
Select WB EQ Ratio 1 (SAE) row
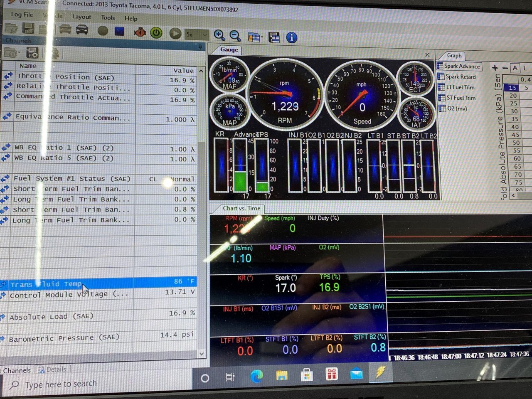pyautogui.click(x=99, y=148)
